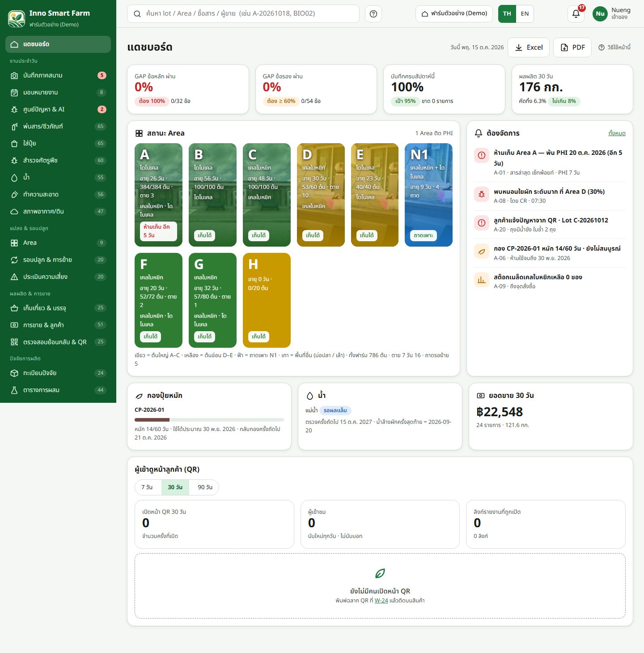Select พ่นสาร/ชีวภัณฑ์ in the sidebar

tap(58, 127)
